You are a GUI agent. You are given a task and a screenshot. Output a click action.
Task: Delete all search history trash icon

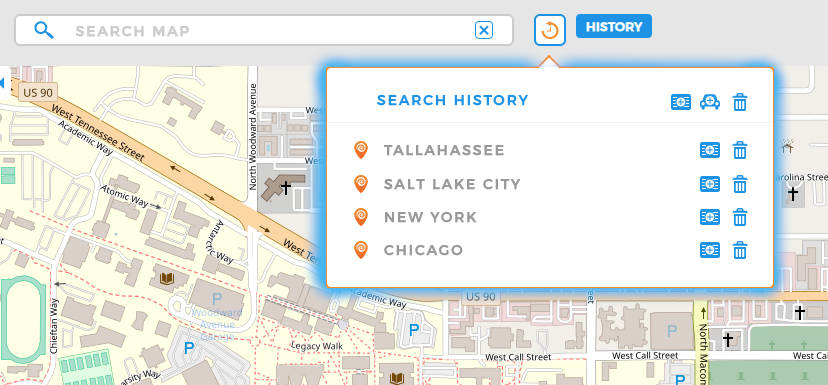(x=740, y=102)
